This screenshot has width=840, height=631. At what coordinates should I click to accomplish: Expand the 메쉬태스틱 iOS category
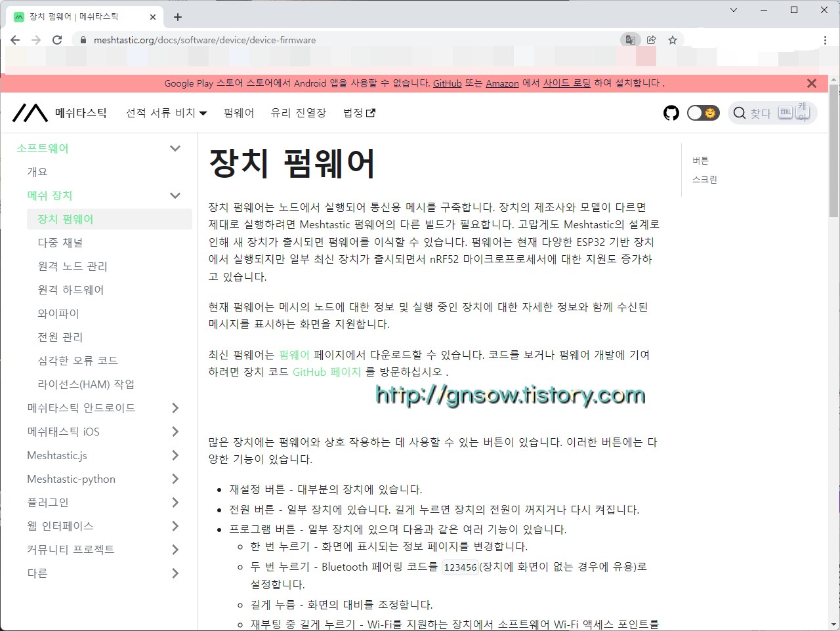click(x=175, y=432)
